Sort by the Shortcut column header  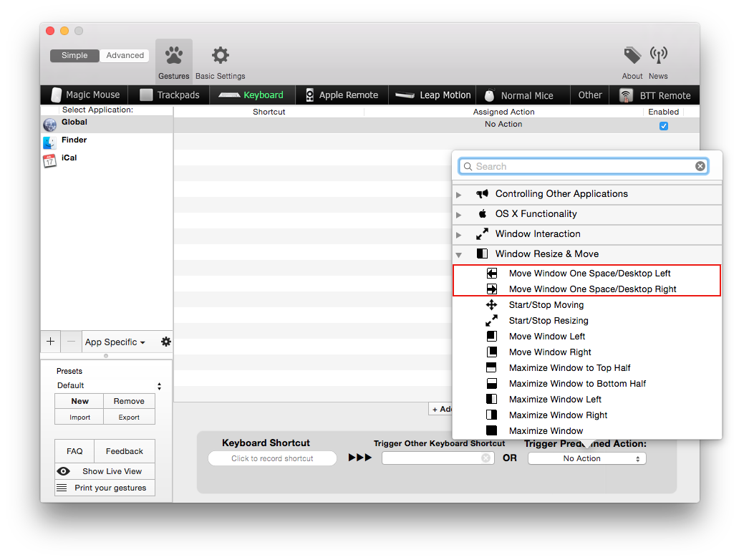point(269,112)
